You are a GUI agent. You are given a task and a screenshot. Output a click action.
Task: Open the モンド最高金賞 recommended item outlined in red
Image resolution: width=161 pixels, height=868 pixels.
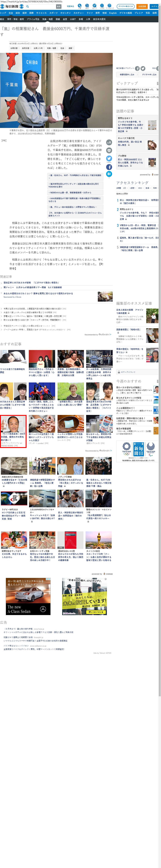tap(13, 431)
